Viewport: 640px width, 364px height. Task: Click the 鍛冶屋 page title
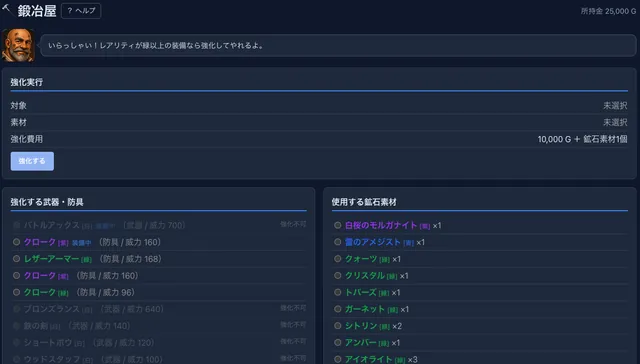(37, 11)
